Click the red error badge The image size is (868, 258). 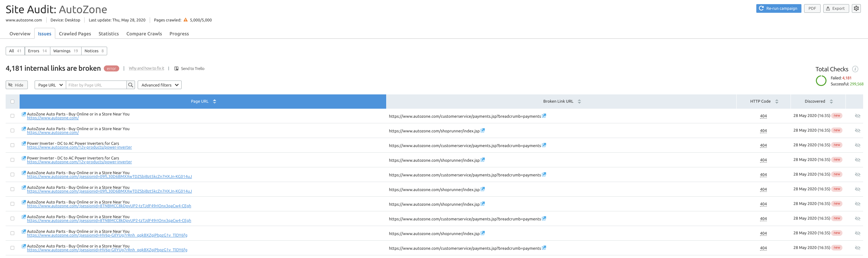(111, 68)
